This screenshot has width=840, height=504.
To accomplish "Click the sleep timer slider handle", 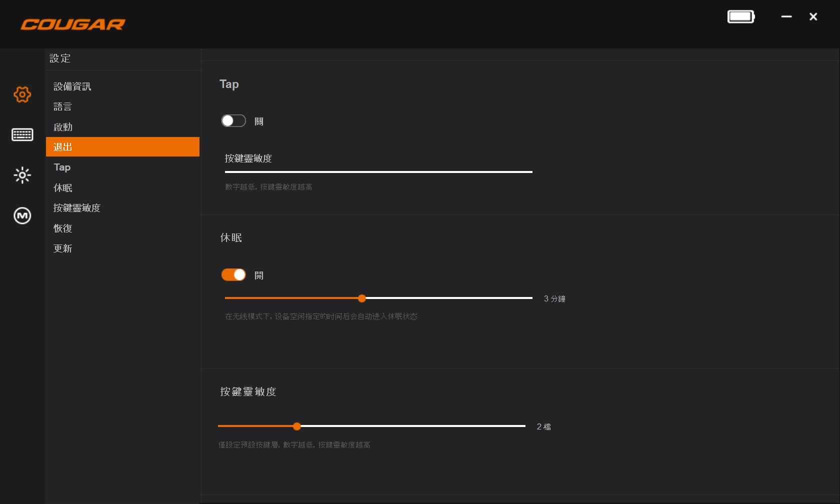I will [x=362, y=298].
